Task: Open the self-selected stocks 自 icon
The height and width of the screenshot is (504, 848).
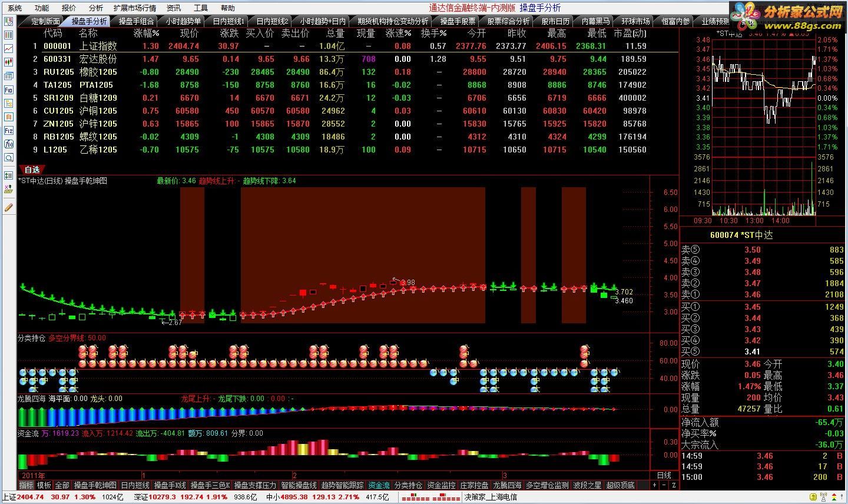Action: 8,117
